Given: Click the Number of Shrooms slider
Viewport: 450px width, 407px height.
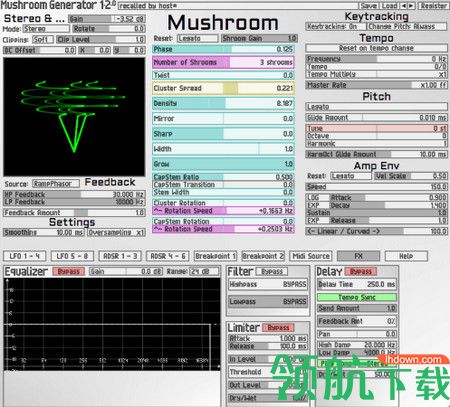Looking at the screenshot, I should [223, 62].
